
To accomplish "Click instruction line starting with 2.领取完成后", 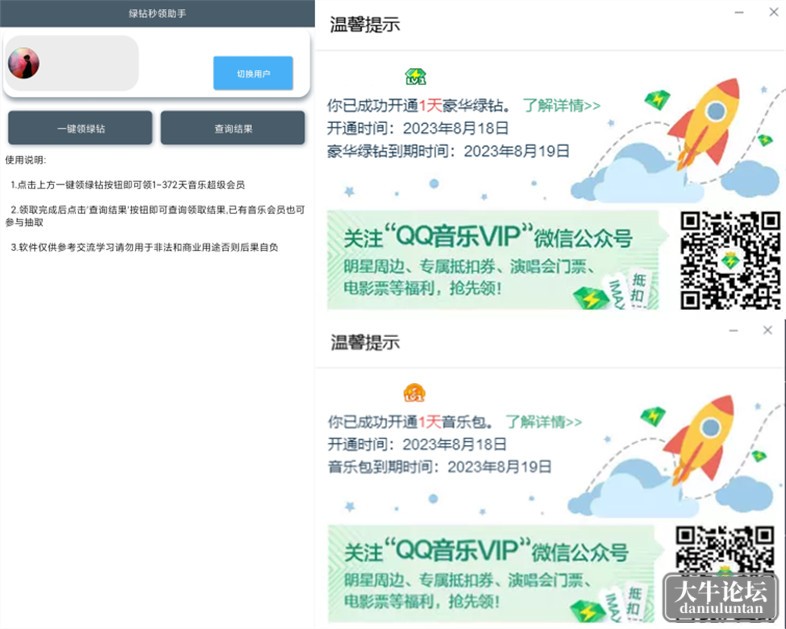I will pyautogui.click(x=155, y=216).
